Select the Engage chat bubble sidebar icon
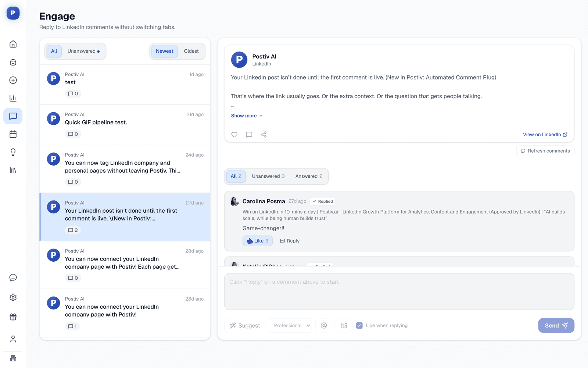Image resolution: width=588 pixels, height=368 pixels. point(13,116)
